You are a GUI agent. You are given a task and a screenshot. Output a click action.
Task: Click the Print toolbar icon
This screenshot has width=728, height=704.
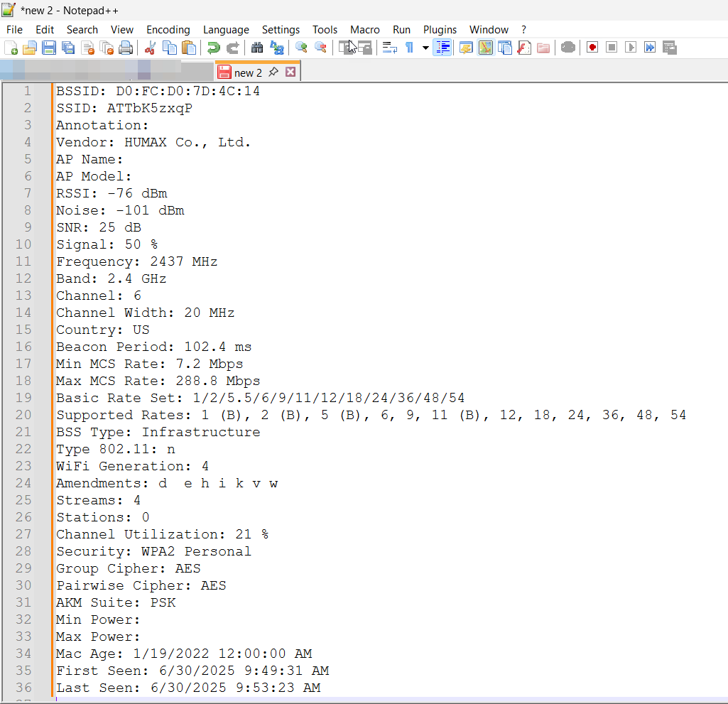(126, 48)
